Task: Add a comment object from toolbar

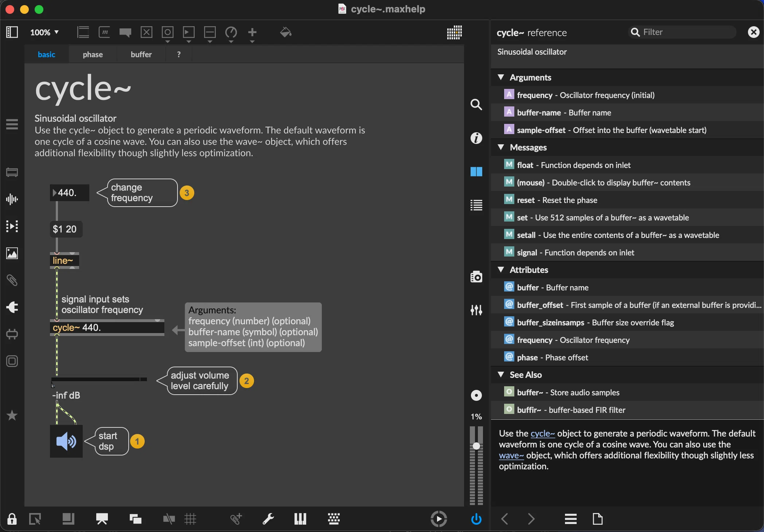Action: 125,32
